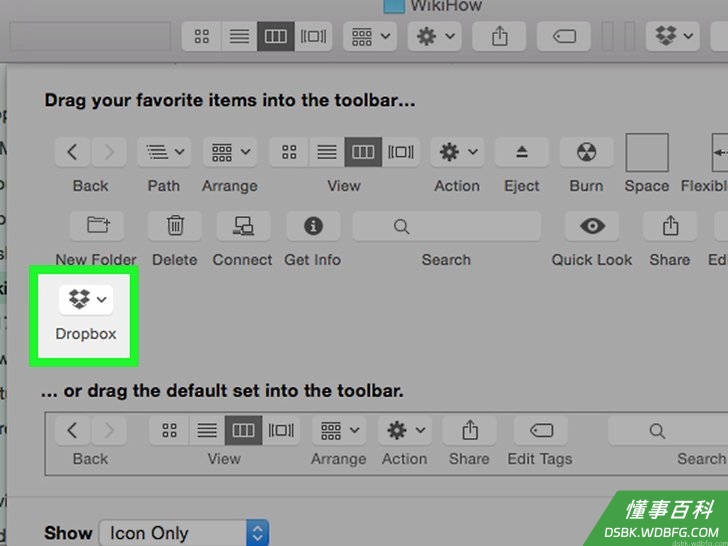Viewport: 728px width, 546px height.
Task: Select the Quick Look eye item in palette
Action: (592, 226)
